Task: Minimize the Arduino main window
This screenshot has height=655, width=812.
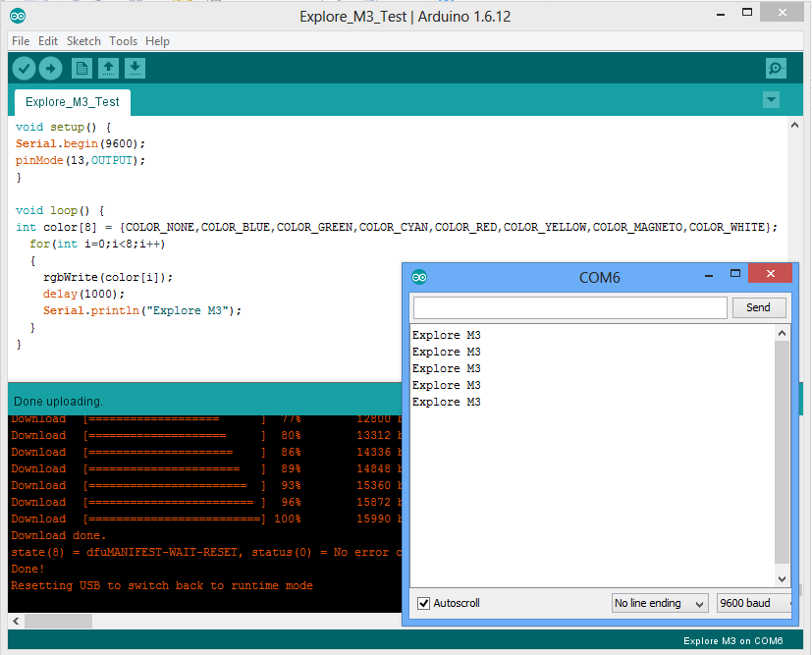Action: point(721,14)
